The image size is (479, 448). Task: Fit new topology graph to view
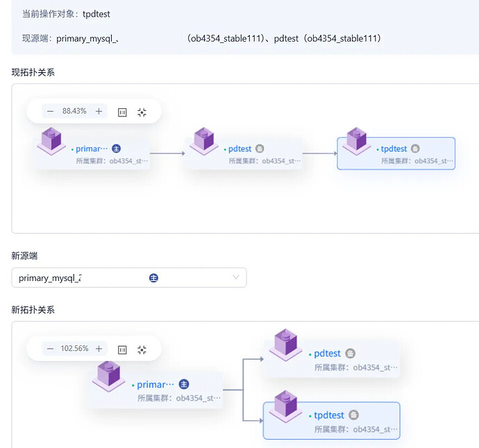coord(142,350)
